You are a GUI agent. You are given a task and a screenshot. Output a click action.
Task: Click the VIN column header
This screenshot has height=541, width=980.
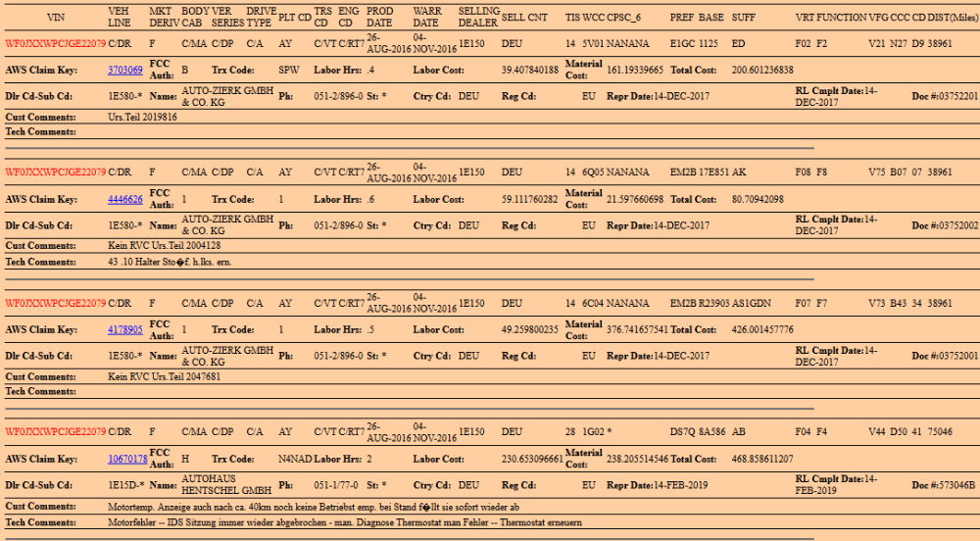tap(55, 18)
